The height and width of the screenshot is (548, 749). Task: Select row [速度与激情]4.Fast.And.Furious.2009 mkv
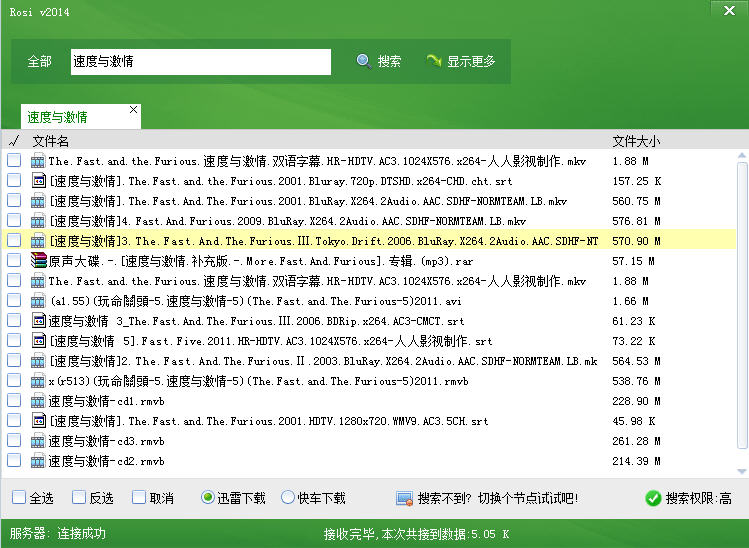click(368, 221)
